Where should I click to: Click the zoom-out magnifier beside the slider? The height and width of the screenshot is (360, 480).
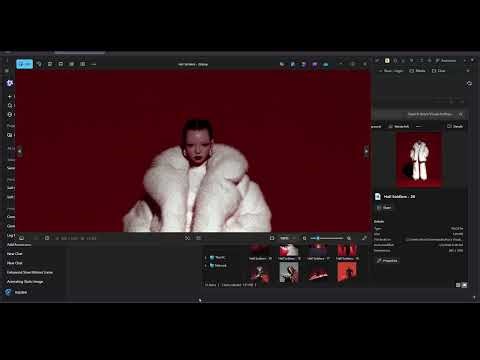click(304, 238)
